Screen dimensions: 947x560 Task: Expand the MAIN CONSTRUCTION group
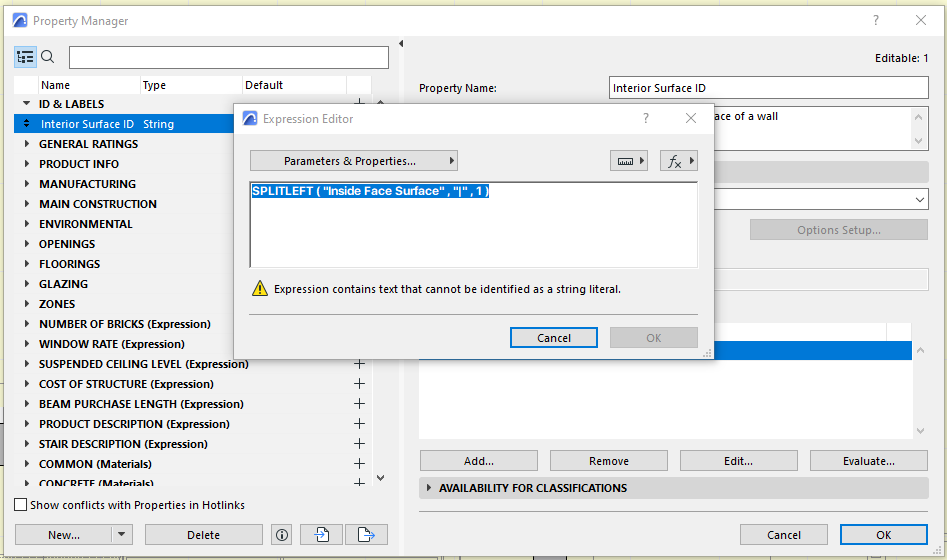pos(27,204)
